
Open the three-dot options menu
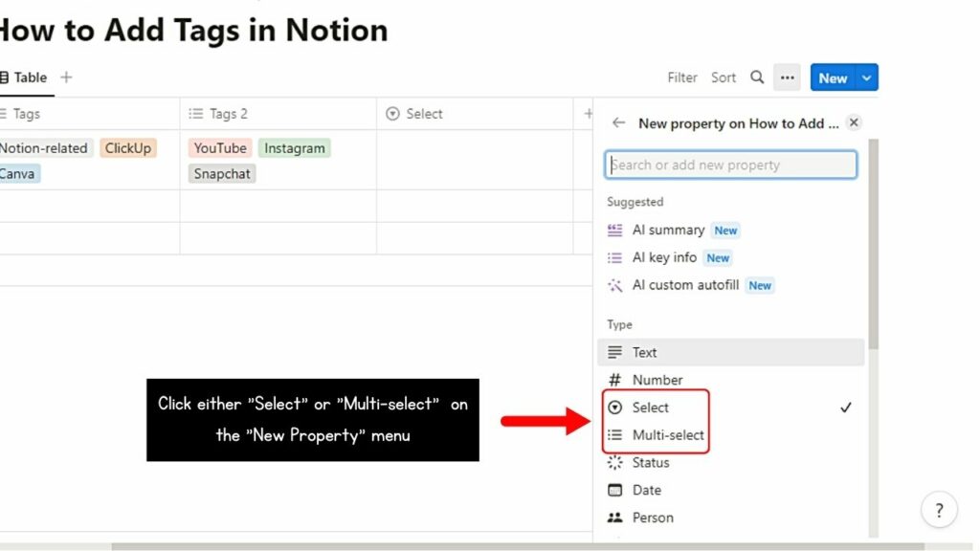[787, 77]
